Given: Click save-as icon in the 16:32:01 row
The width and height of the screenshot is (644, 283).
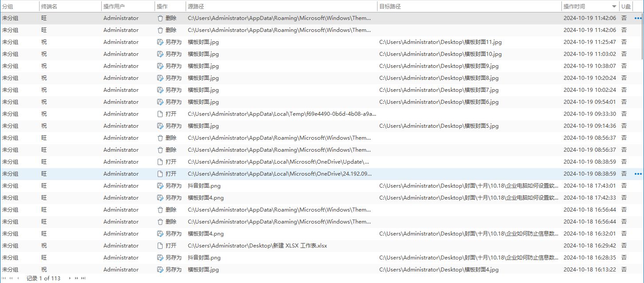Looking at the screenshot, I should (x=160, y=234).
